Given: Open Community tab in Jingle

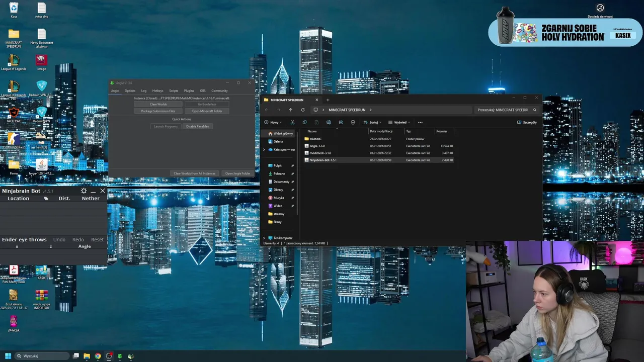Looking at the screenshot, I should click(219, 91).
